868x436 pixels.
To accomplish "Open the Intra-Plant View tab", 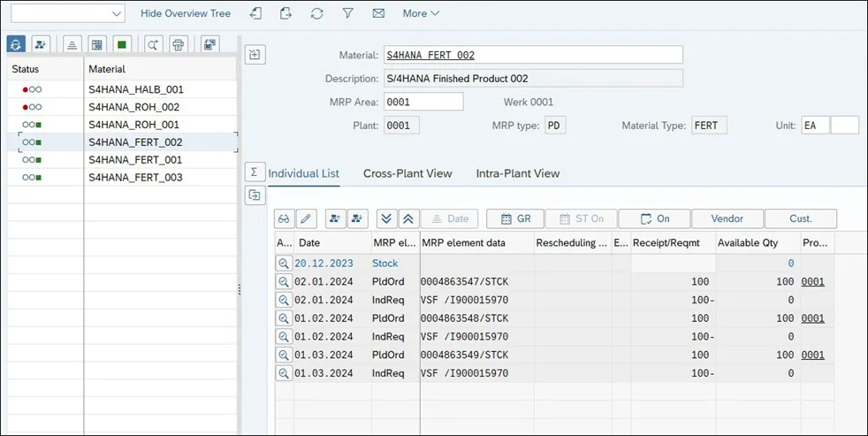I will click(518, 173).
